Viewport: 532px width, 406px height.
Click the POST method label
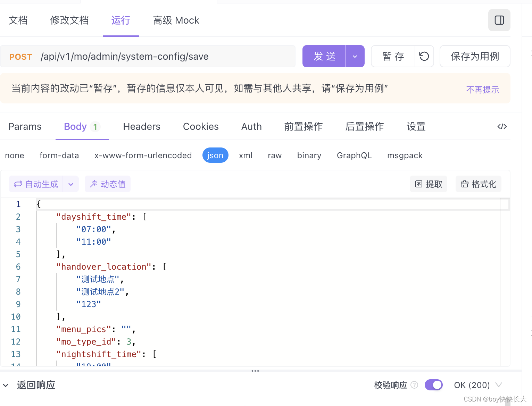[21, 57]
